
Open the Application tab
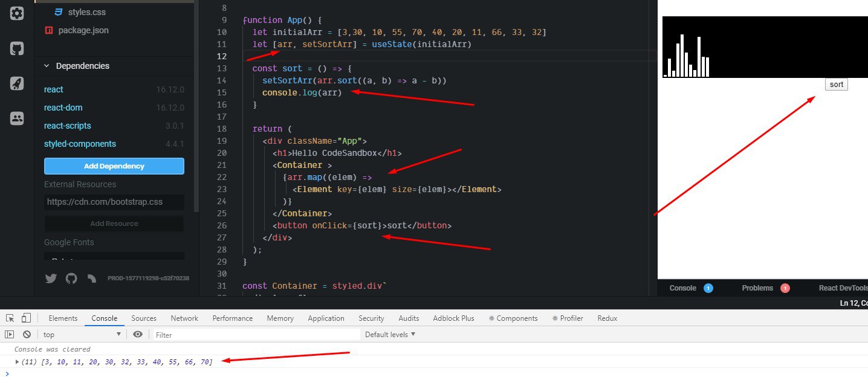point(326,318)
